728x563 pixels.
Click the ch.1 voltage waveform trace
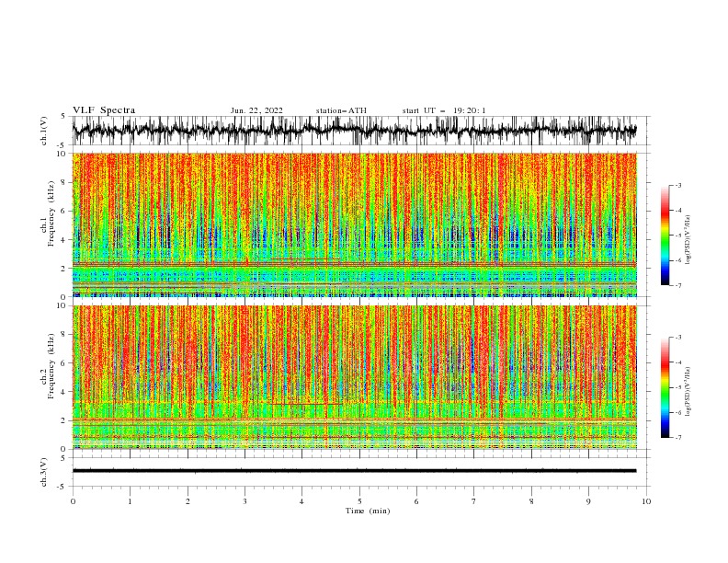tap(354, 130)
